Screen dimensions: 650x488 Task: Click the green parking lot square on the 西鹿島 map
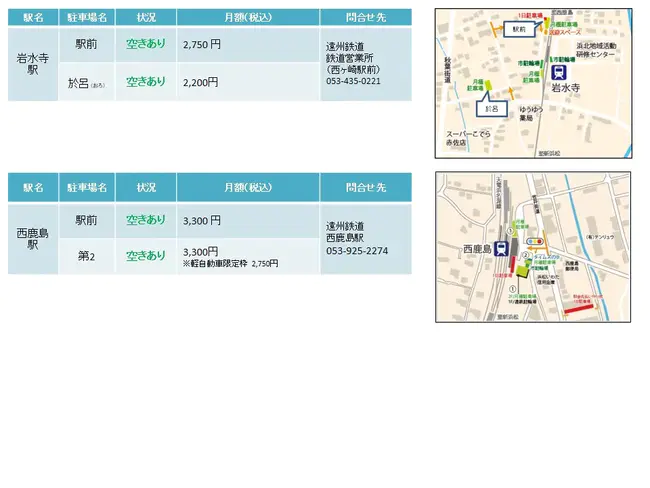[522, 272]
